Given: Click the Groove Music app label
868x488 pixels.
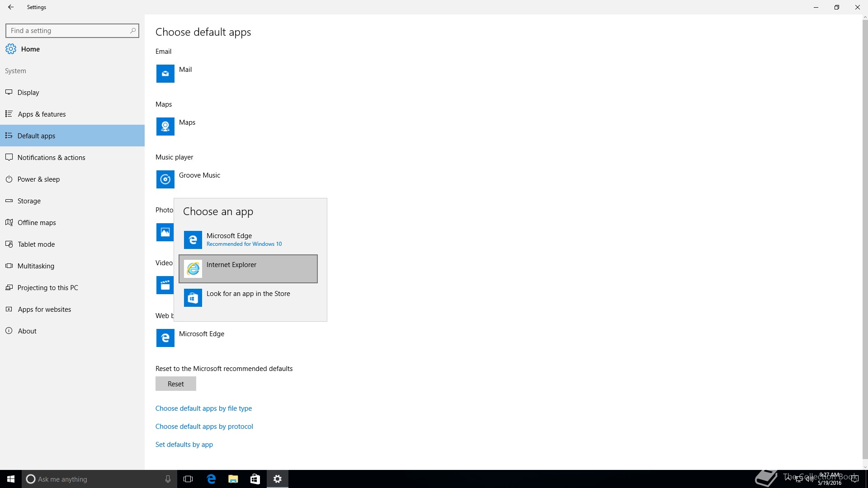Looking at the screenshot, I should pyautogui.click(x=199, y=175).
